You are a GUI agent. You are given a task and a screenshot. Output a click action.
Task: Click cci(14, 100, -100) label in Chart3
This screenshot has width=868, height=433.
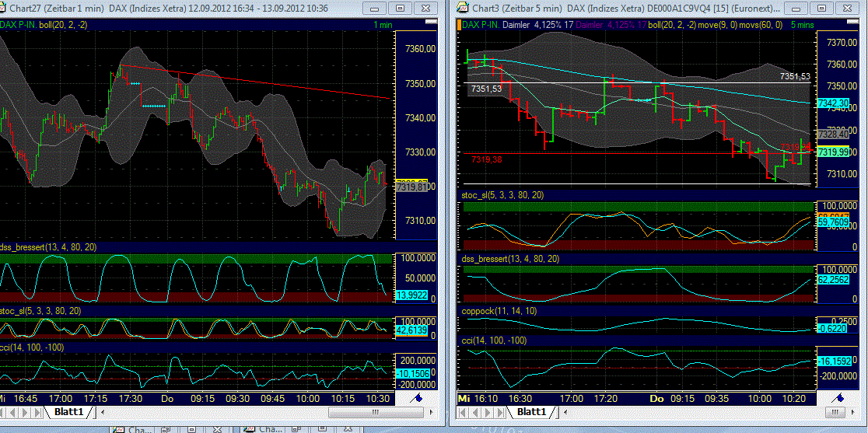(x=495, y=340)
